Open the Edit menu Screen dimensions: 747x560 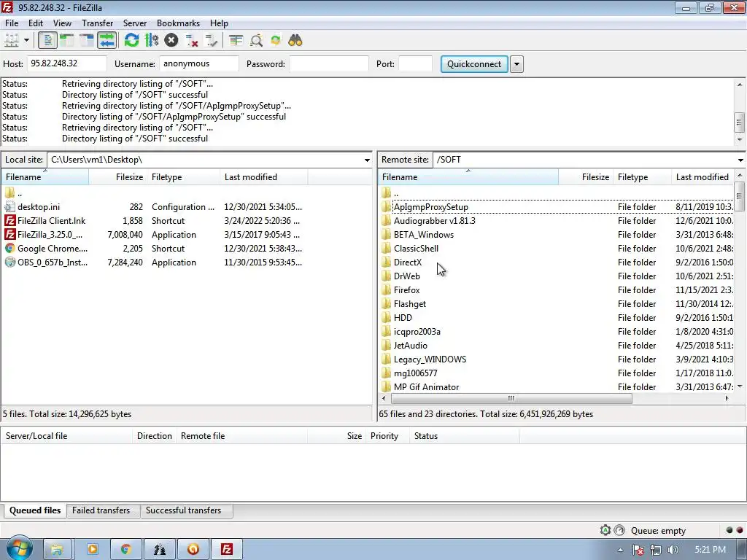pos(35,23)
